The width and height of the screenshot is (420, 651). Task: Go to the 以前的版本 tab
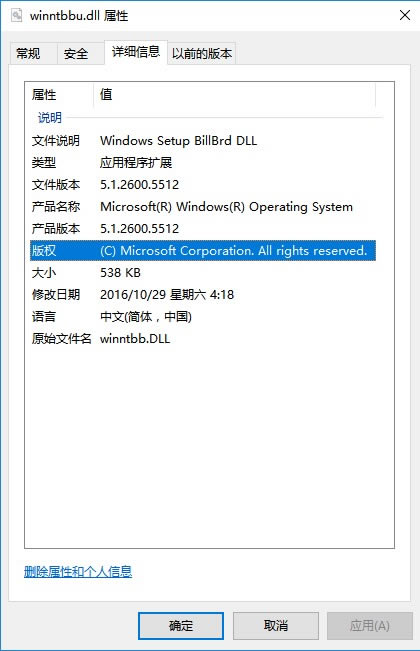point(202,54)
